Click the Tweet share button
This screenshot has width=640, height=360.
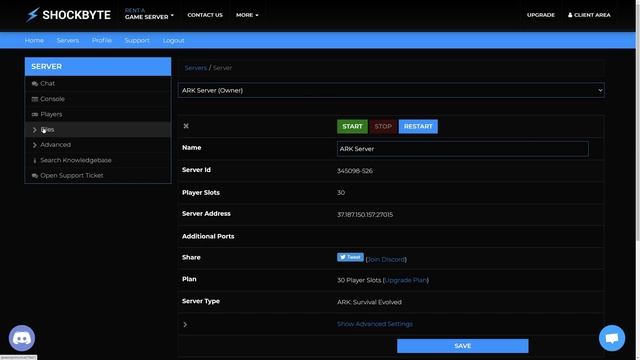click(350, 257)
